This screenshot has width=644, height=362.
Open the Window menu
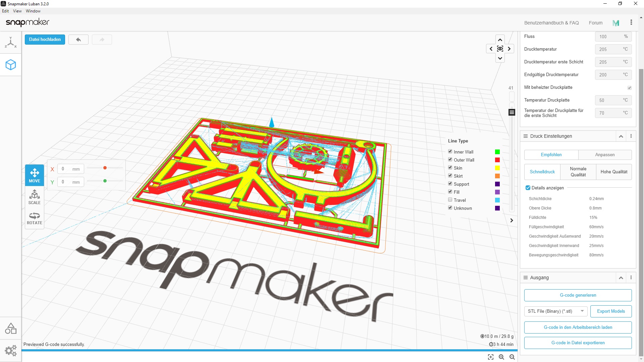pos(33,11)
